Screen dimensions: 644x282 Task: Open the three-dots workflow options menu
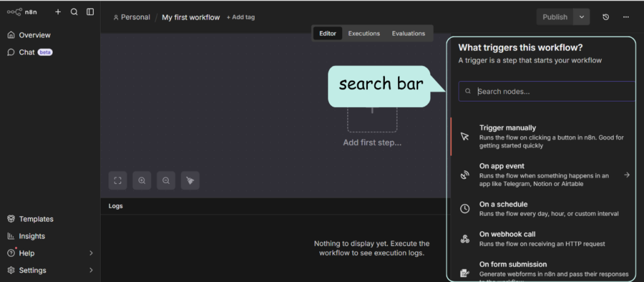(x=626, y=17)
